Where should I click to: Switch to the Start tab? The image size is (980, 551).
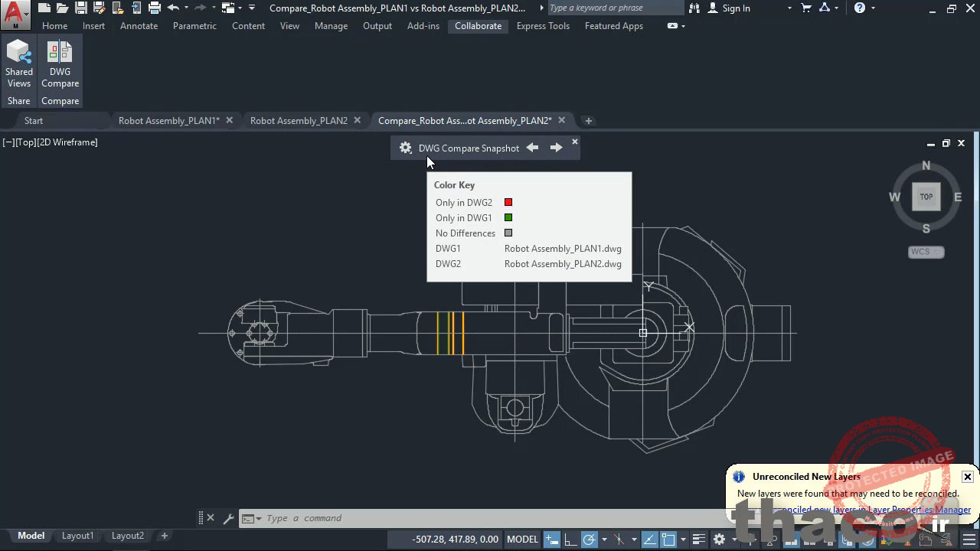click(34, 121)
